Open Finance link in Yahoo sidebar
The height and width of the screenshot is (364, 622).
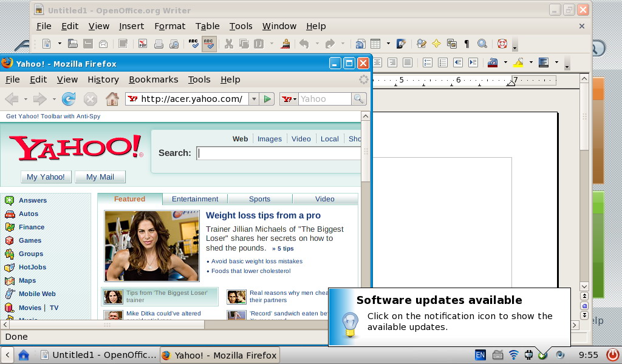(x=32, y=227)
